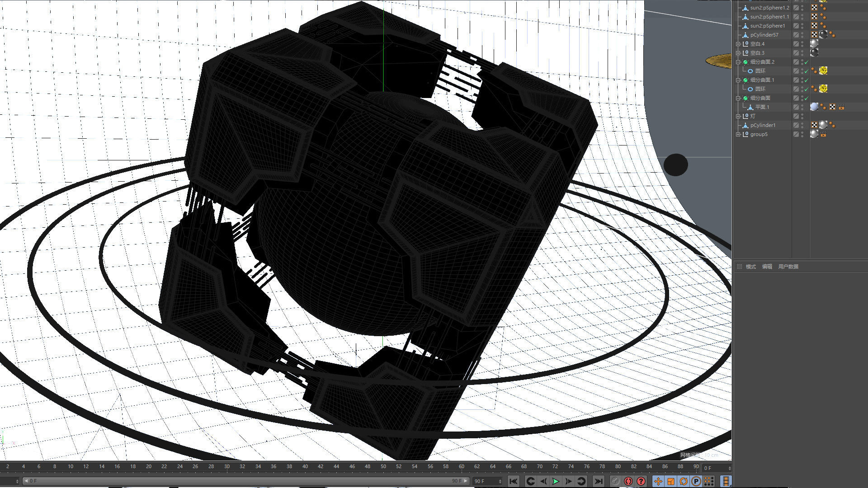Enable the Autokeying red record icon

pyautogui.click(x=628, y=481)
